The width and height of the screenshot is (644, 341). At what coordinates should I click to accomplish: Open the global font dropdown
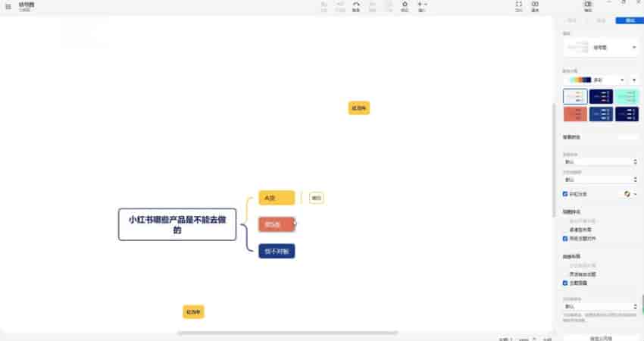pyautogui.click(x=601, y=162)
